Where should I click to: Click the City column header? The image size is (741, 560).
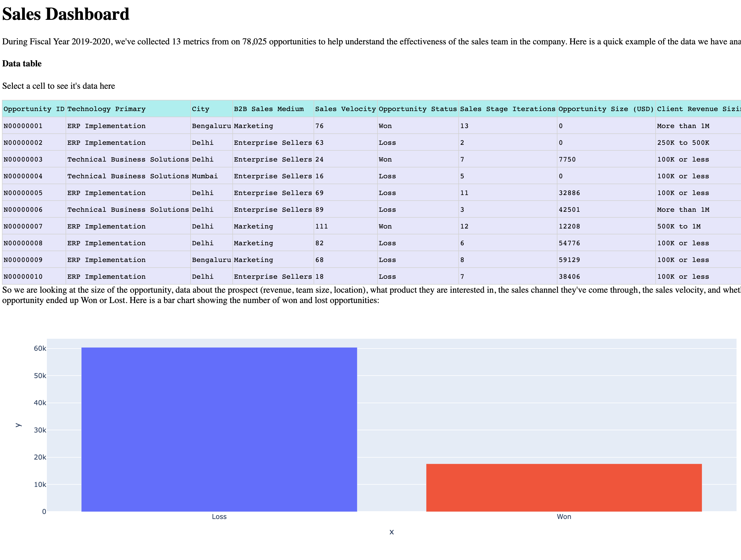point(211,109)
